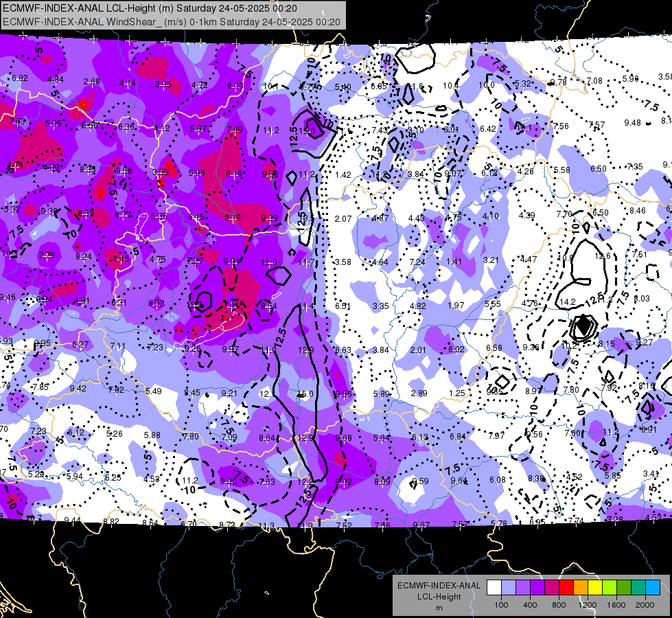Click the wind shear value 5.55

click(x=492, y=304)
